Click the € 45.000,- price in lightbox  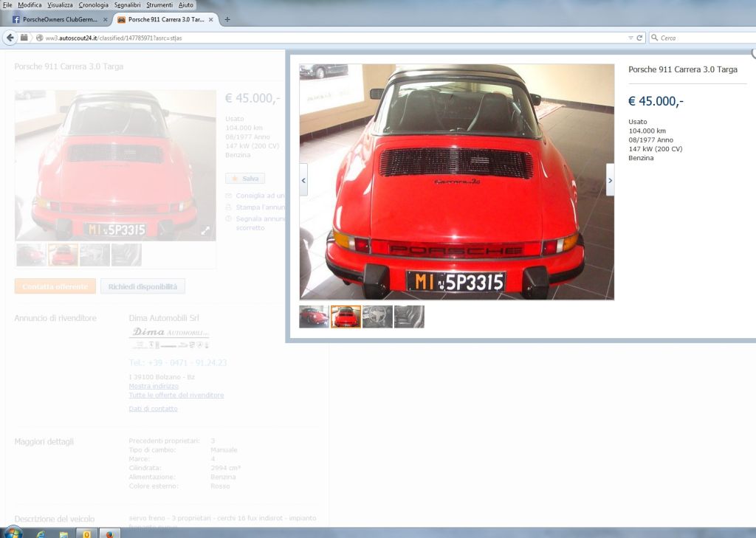[x=656, y=101]
